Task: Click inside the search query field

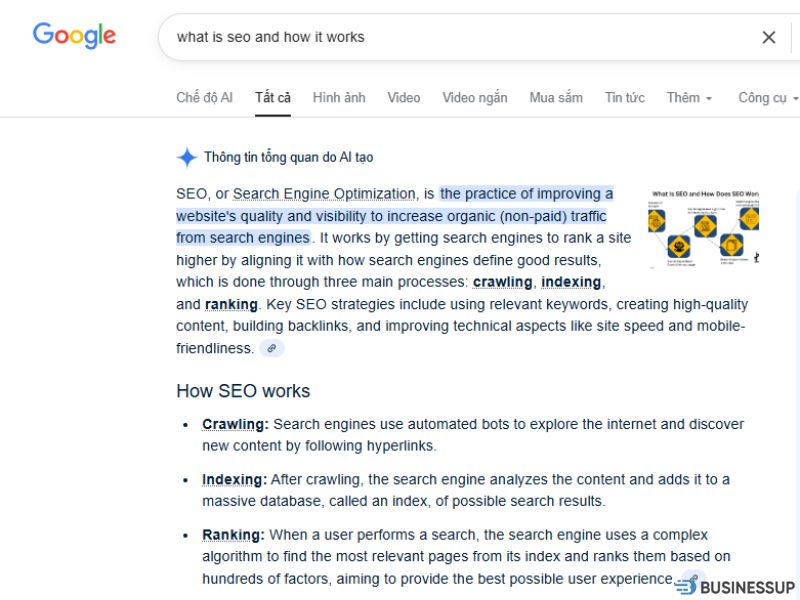Action: pos(450,37)
